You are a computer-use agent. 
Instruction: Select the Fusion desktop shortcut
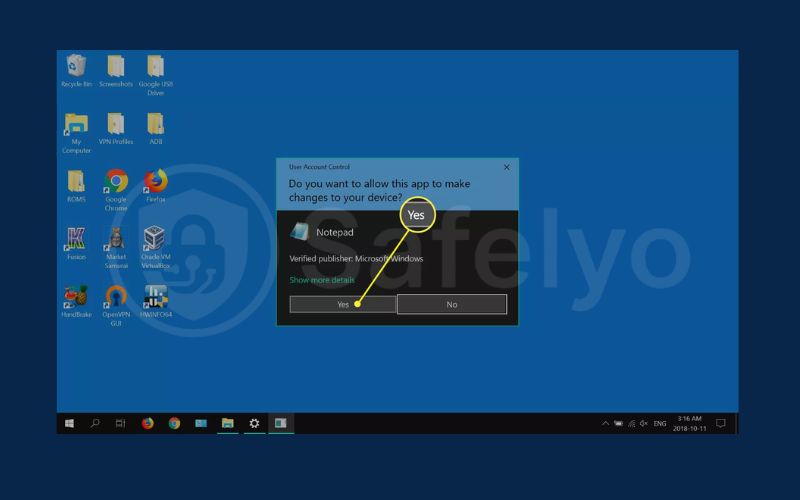click(x=77, y=244)
